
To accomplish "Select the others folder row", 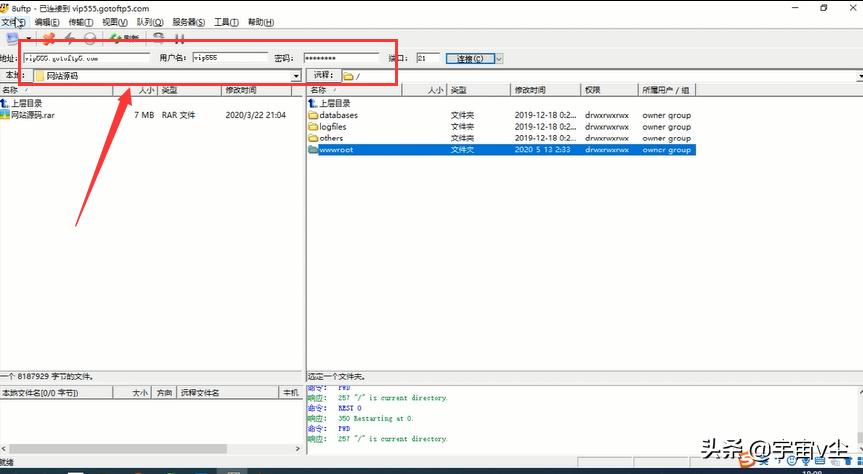I will tap(331, 138).
